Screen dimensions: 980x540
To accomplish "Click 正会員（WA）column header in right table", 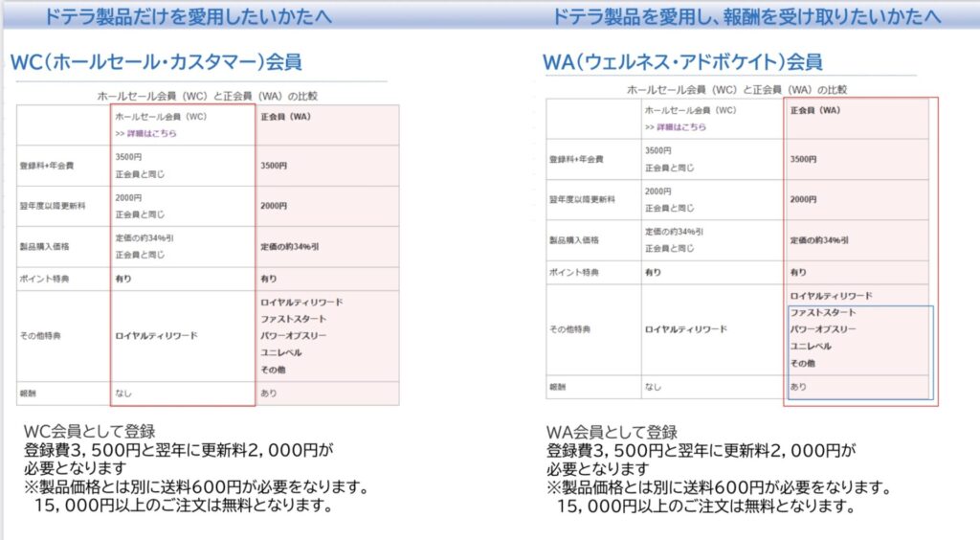I will [x=815, y=110].
